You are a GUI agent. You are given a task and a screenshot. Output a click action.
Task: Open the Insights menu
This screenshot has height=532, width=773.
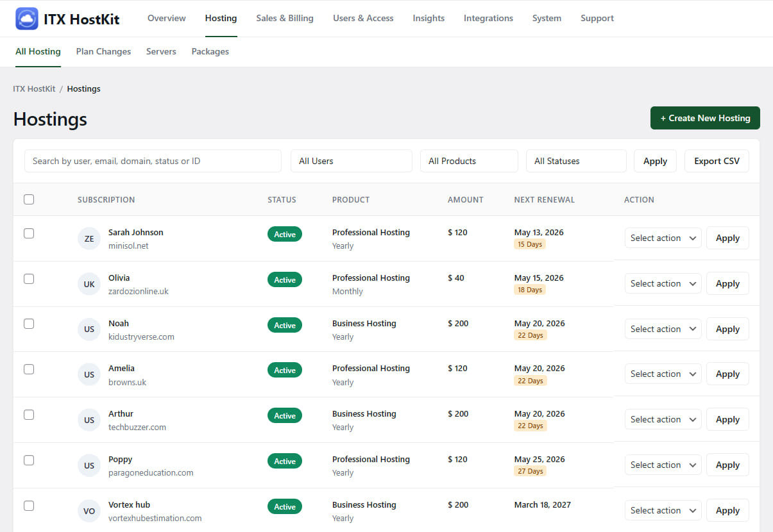429,18
